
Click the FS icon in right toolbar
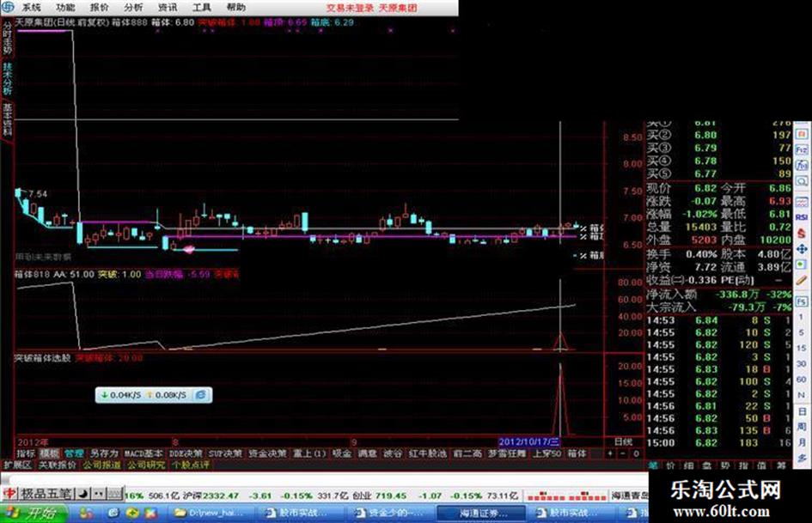coord(802,301)
